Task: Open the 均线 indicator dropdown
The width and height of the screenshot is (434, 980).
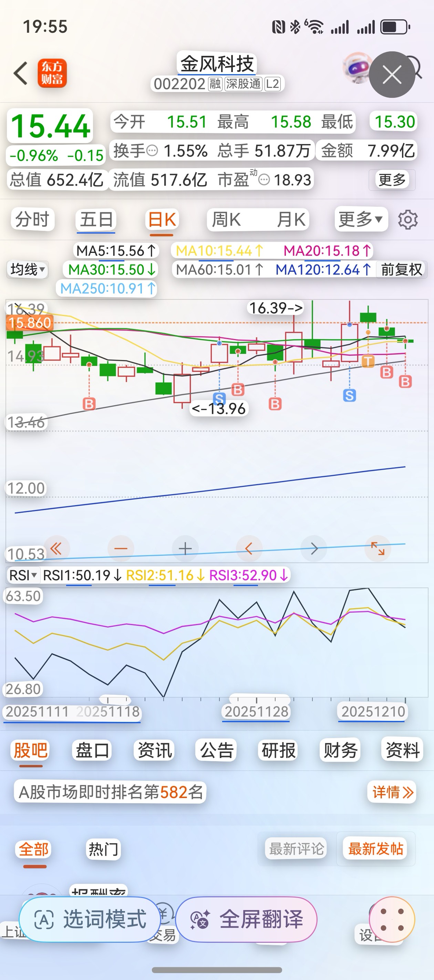Action: click(28, 269)
